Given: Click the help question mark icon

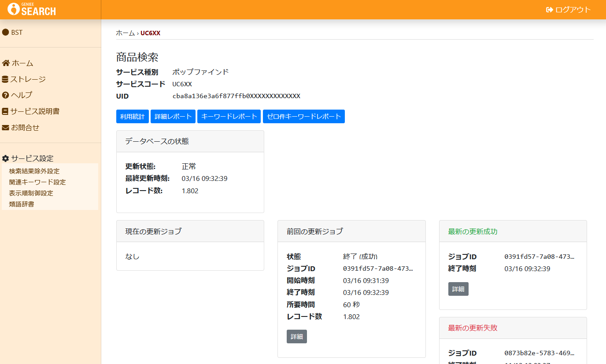Looking at the screenshot, I should [6, 95].
